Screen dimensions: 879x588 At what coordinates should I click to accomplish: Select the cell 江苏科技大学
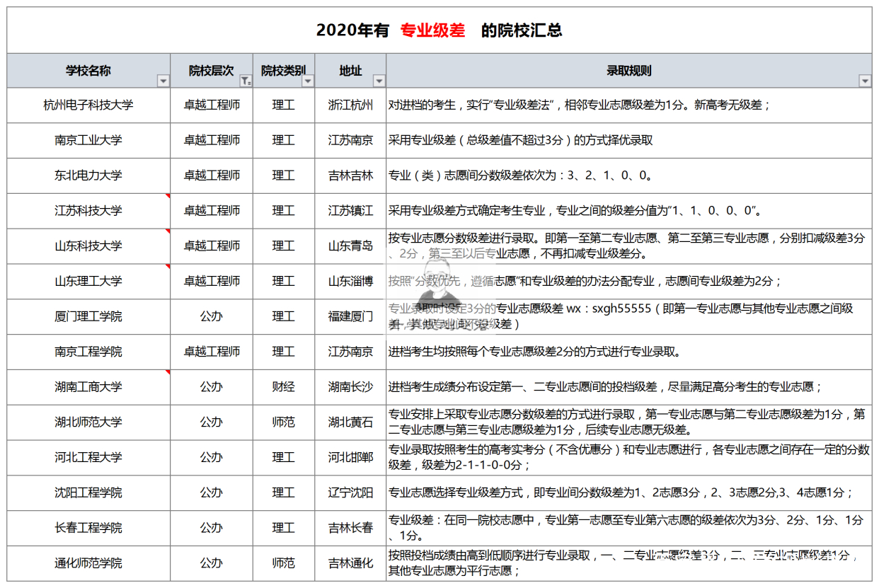88,211
